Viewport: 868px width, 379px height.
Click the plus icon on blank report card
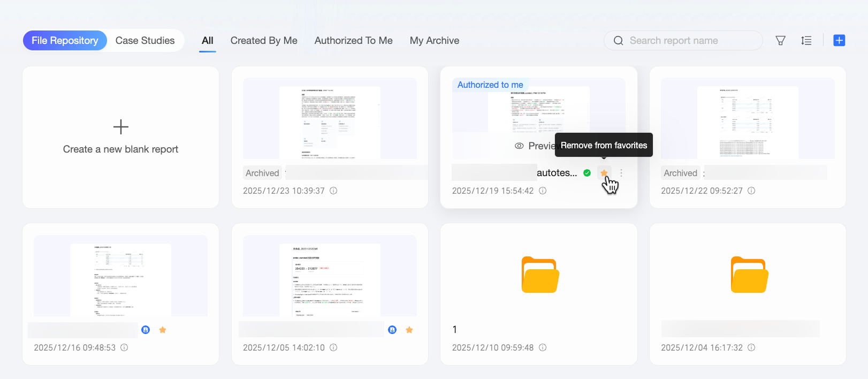coord(121,127)
